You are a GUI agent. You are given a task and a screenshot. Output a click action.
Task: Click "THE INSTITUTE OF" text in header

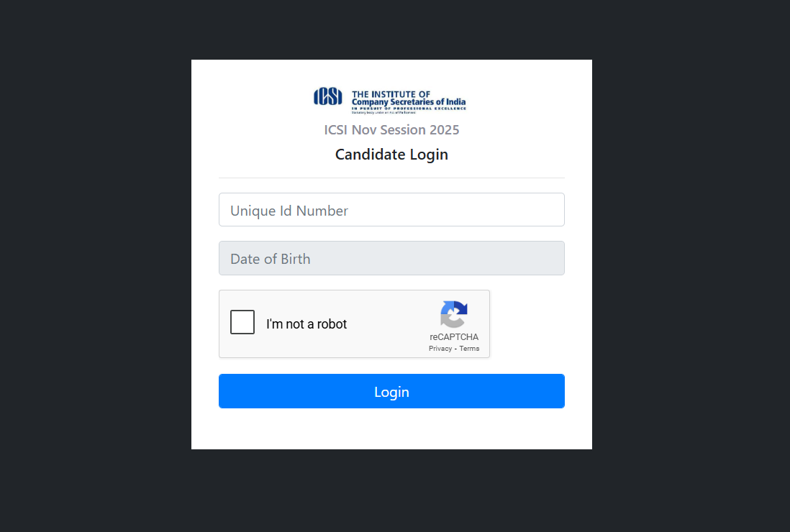tap(391, 94)
